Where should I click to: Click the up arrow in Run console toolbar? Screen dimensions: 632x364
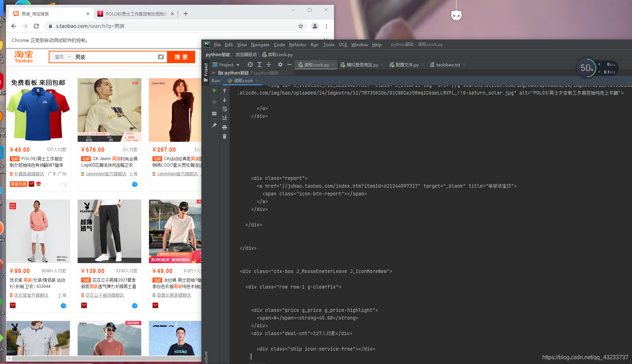(x=225, y=91)
